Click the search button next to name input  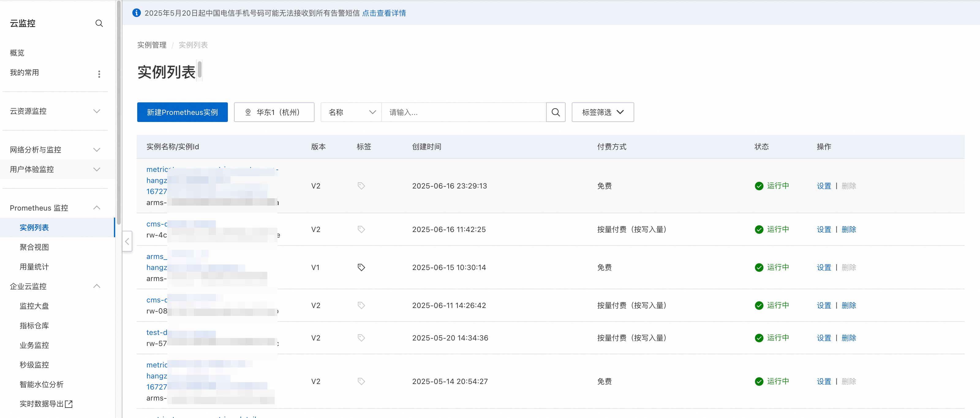coord(556,112)
